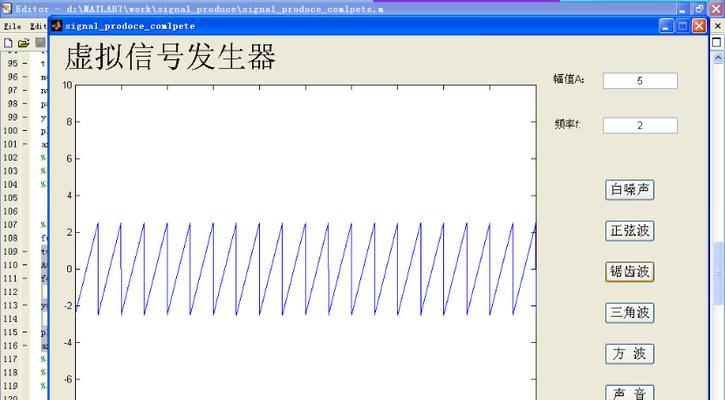Show a square wave with 方 波 button
Image resolution: width=725 pixels, height=400 pixels.
[x=629, y=354]
